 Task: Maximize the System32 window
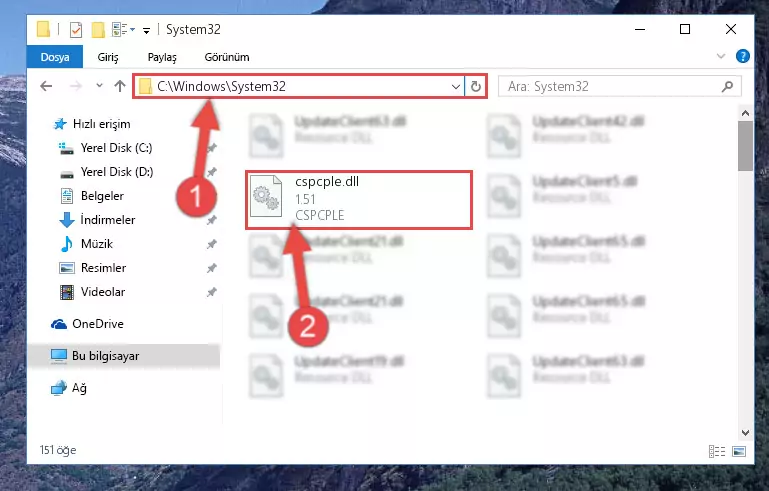click(x=685, y=29)
